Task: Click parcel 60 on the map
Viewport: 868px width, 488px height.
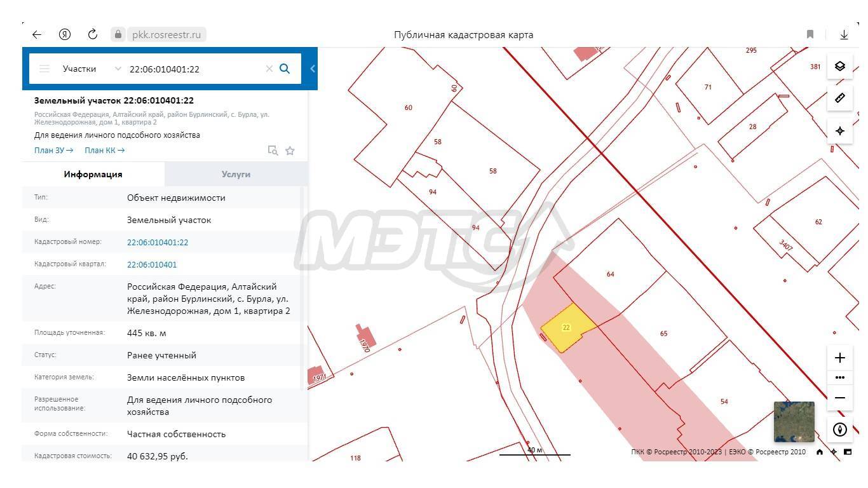Action: 408,107
